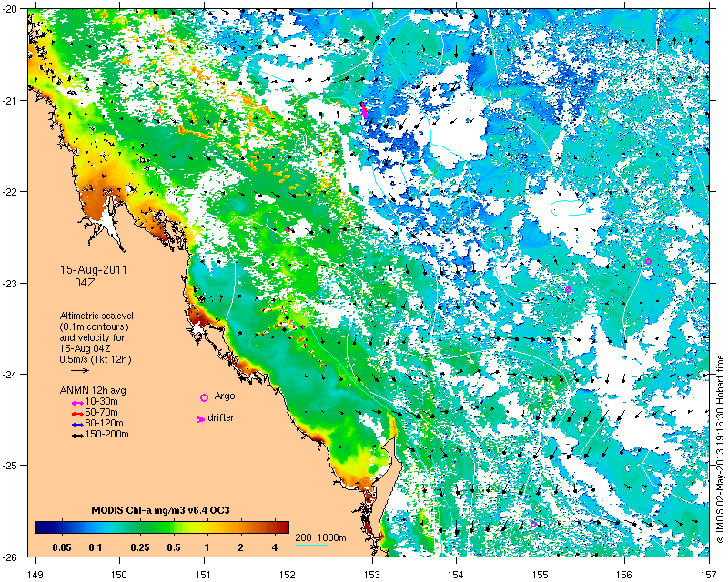The height and width of the screenshot is (582, 728).
Task: Click the '80-120m' depth label
Action: click(x=104, y=423)
